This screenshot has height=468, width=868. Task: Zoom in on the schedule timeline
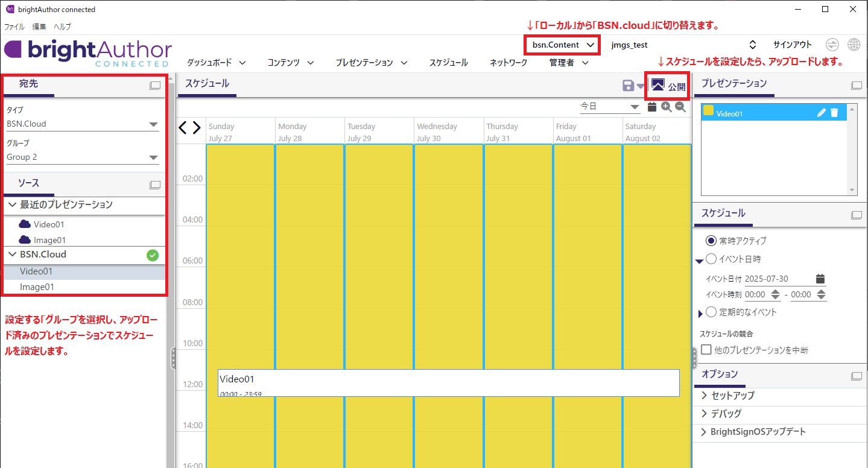(666, 107)
